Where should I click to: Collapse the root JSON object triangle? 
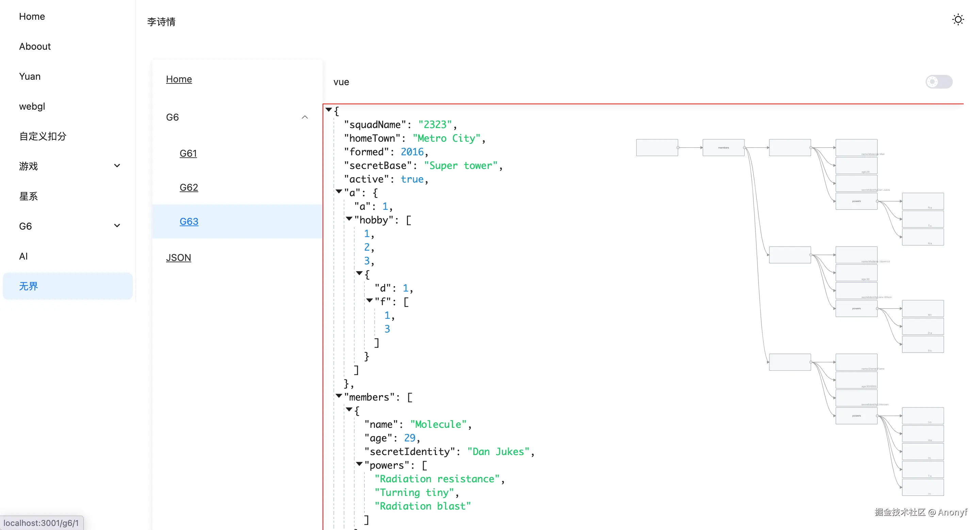pos(329,110)
